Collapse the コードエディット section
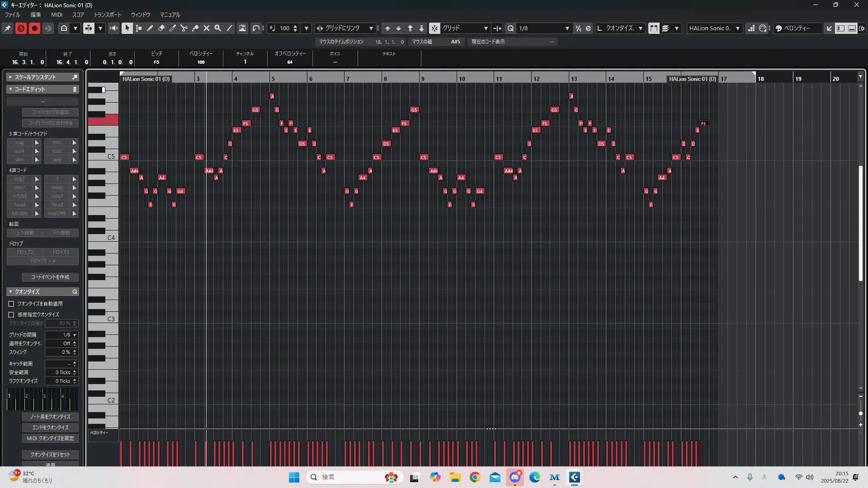This screenshot has height=488, width=868. click(x=10, y=89)
